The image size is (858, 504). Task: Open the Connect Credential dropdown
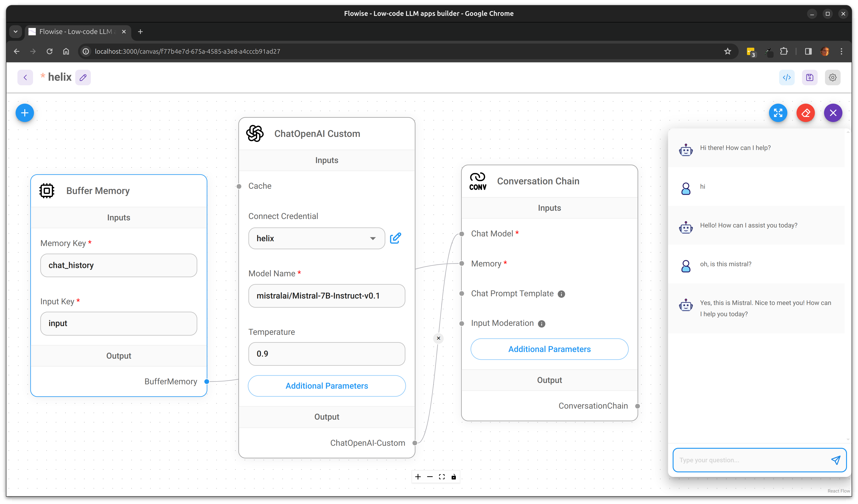click(317, 238)
